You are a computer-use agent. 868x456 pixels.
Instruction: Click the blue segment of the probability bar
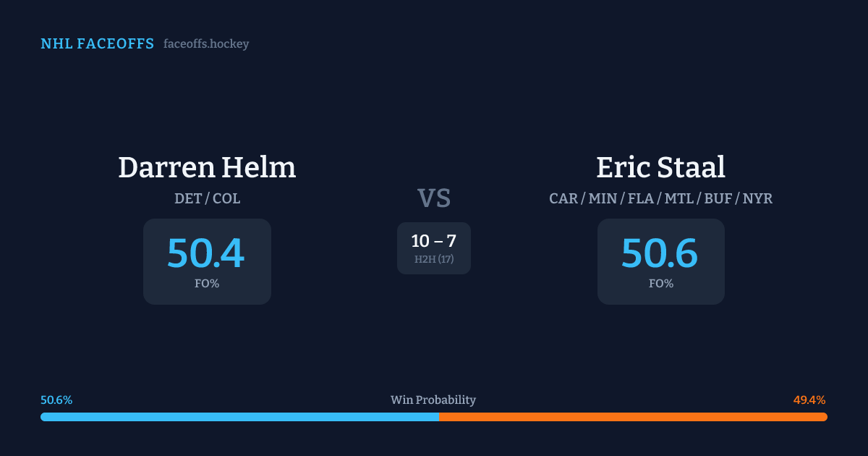point(239,417)
